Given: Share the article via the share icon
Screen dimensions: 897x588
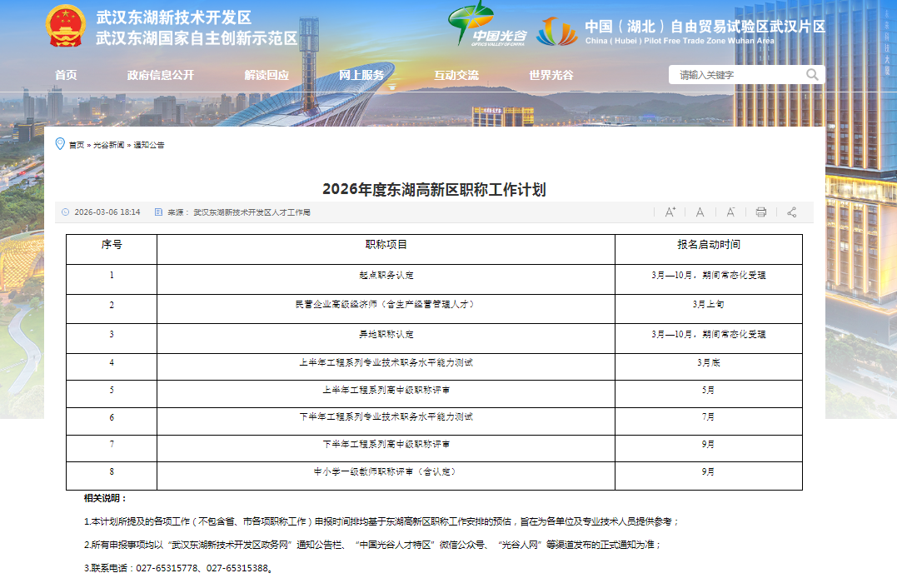Looking at the screenshot, I should tap(790, 212).
